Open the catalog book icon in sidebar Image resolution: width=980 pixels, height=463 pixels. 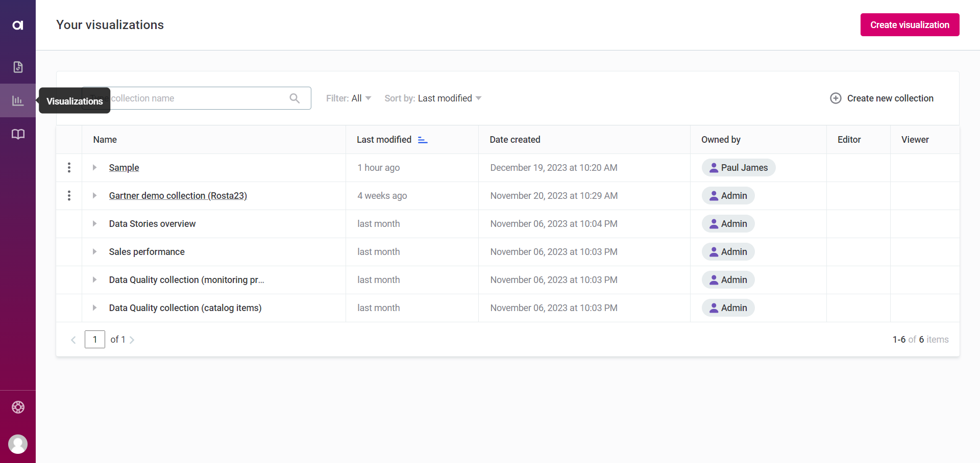[18, 134]
